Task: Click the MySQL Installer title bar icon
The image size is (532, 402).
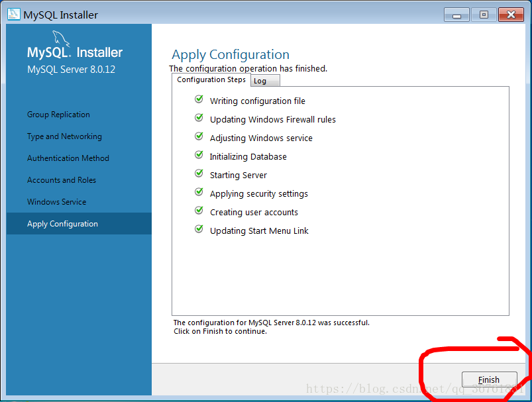Action: click(13, 15)
